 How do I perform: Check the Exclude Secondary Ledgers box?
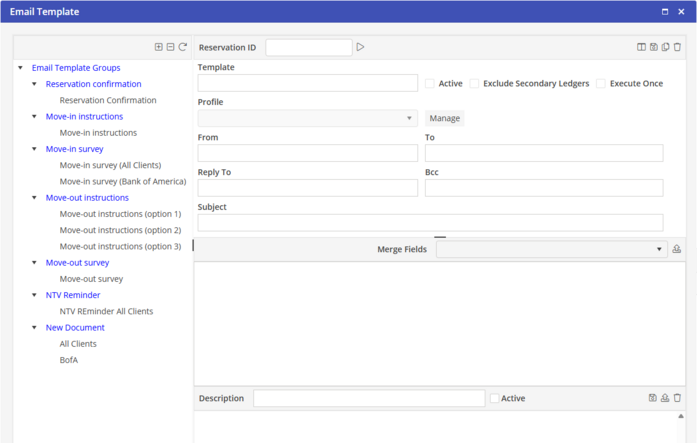(475, 84)
